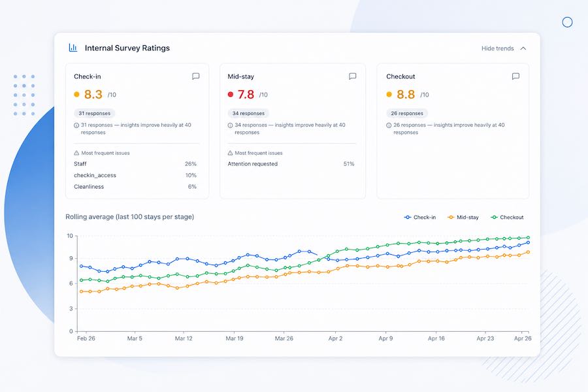
Task: Click the circle icon in the top-right corner
Action: (567, 22)
